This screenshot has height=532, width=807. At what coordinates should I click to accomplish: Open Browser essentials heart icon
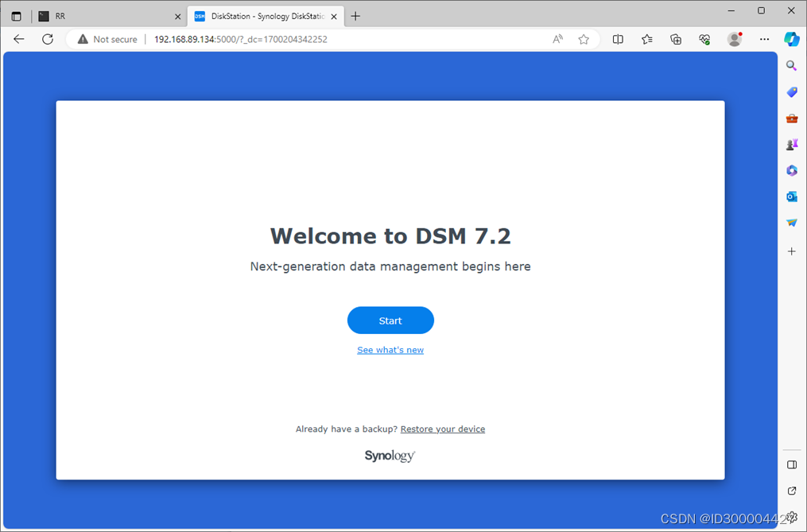[704, 39]
